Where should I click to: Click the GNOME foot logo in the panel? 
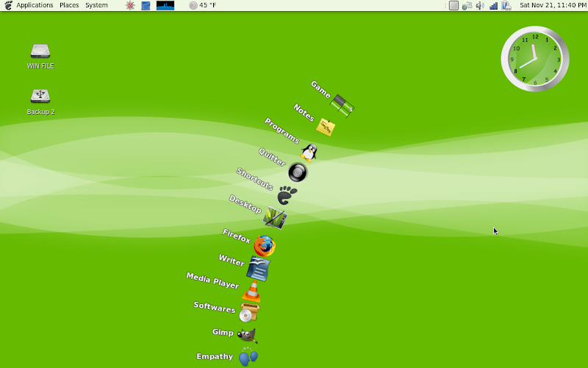pos(8,5)
